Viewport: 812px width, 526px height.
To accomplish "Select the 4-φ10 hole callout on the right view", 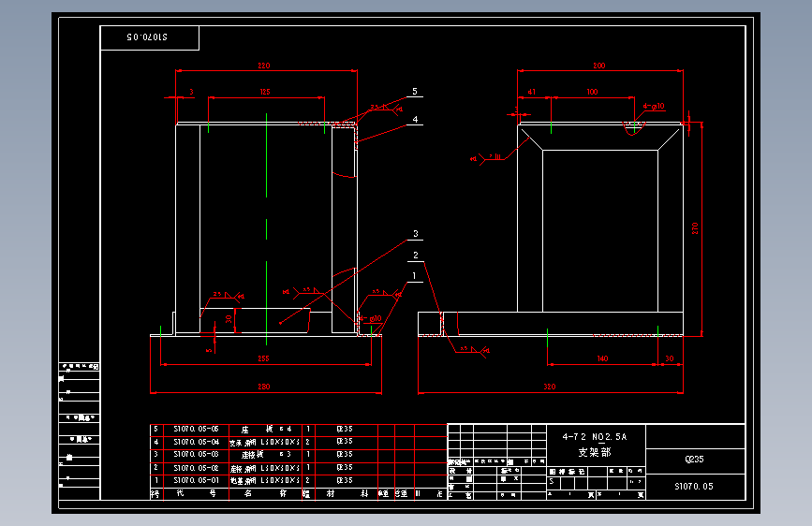I will coord(654,106).
